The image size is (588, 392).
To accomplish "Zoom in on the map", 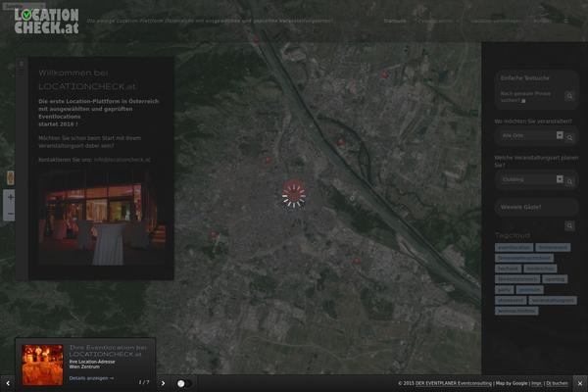I will click(x=10, y=197).
